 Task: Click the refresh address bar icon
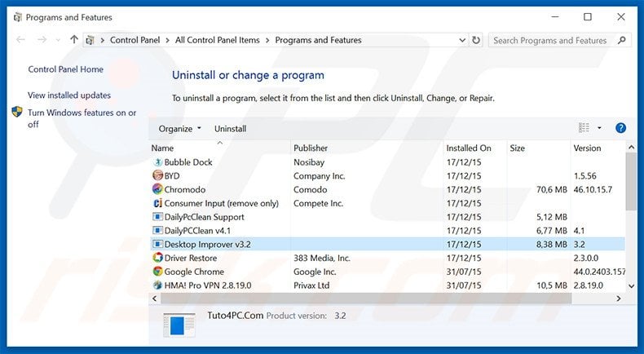point(476,40)
